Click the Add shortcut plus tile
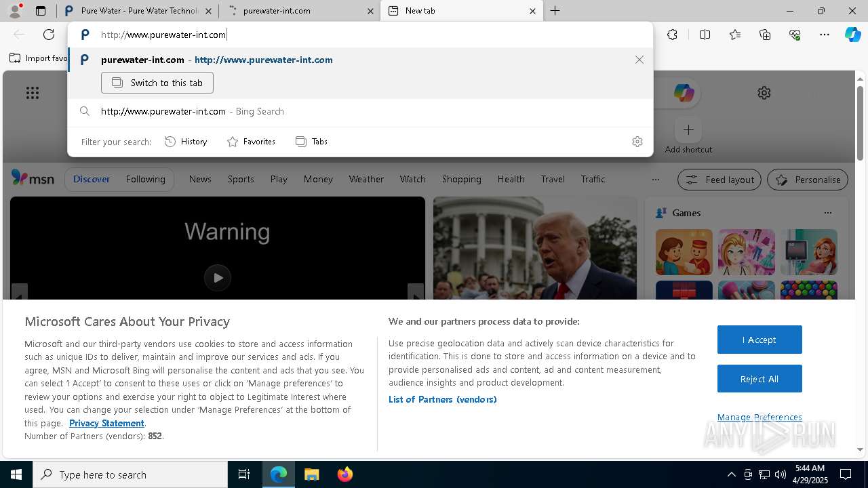 pos(688,129)
